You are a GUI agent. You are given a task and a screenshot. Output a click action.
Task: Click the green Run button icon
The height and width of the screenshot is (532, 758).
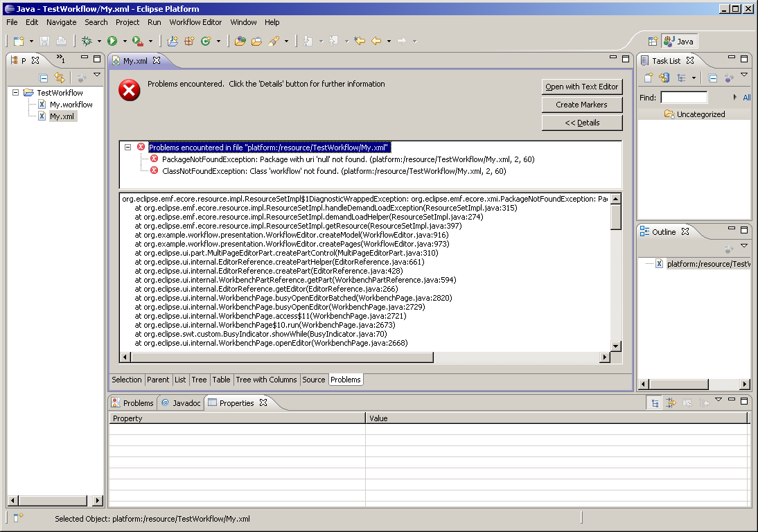coord(112,42)
